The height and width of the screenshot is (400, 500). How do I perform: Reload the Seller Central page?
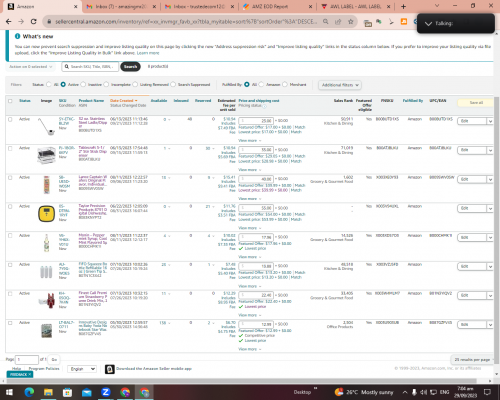coord(33,22)
